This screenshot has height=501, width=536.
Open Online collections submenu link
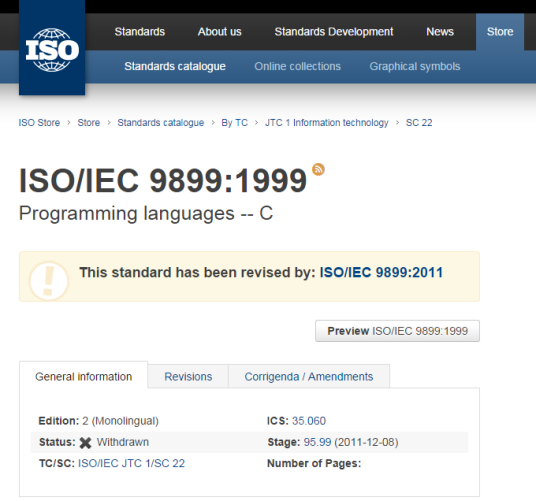297,66
